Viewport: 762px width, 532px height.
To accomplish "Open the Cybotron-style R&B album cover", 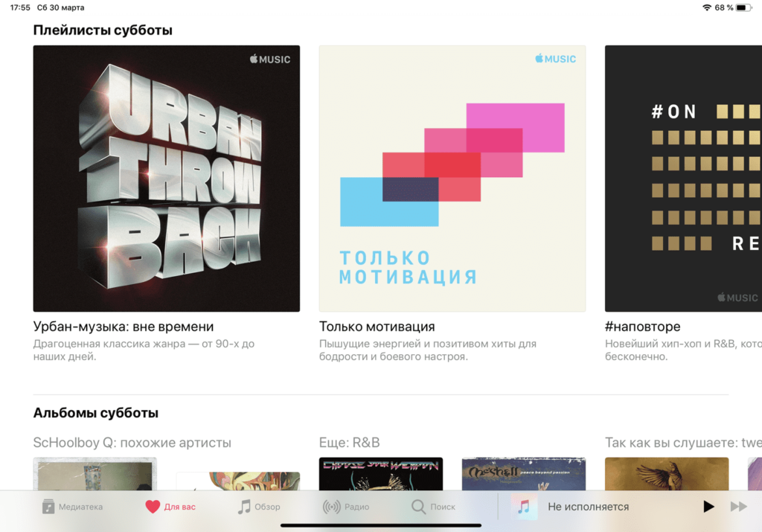I will coord(381,474).
